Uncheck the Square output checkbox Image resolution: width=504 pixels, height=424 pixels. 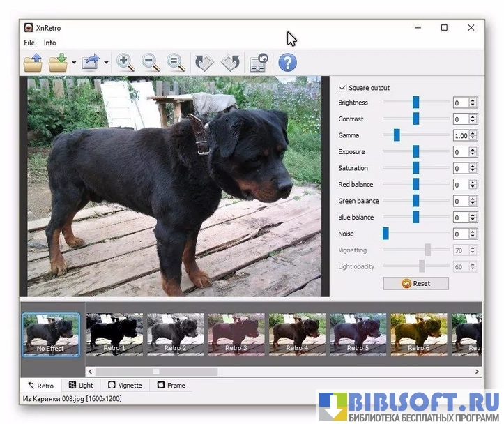(342, 88)
